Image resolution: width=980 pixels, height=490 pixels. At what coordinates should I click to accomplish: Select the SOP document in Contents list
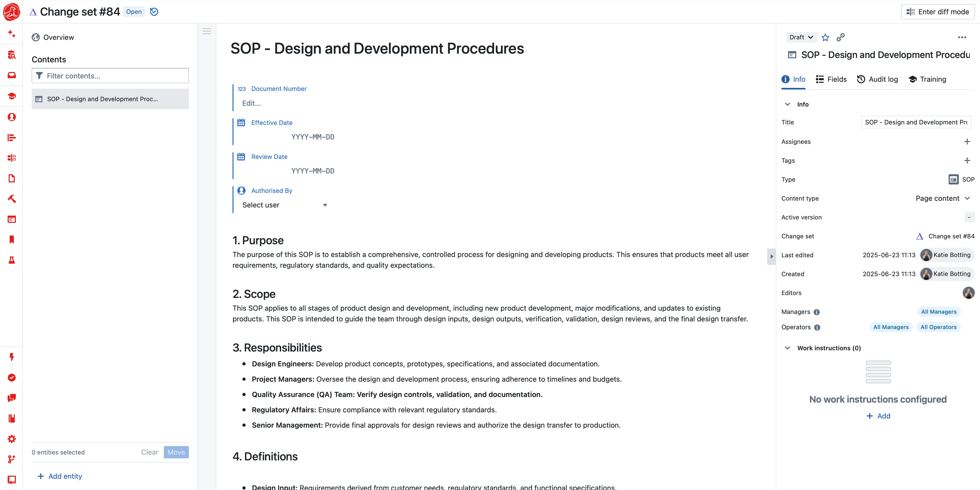click(110, 99)
